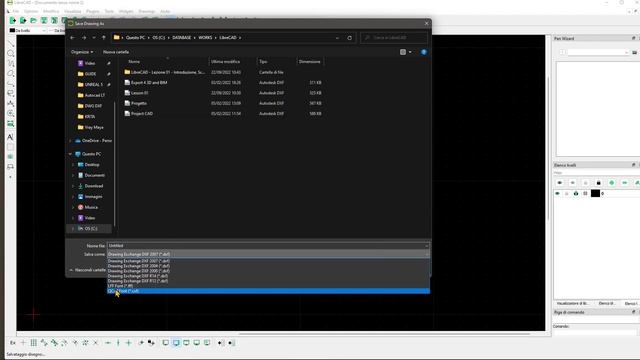
Task: Click Lock all layers icon
Action: click(x=599, y=182)
